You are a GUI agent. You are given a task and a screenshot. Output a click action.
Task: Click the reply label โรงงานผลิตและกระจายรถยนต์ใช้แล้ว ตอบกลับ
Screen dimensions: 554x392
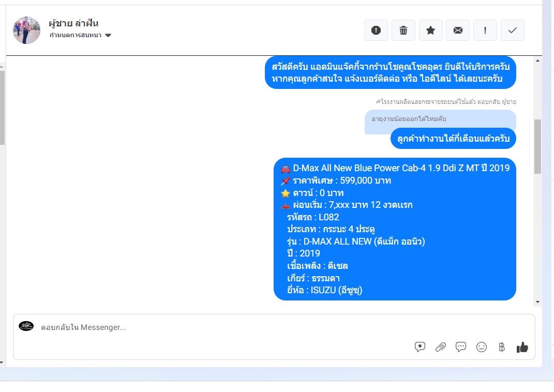(446, 102)
